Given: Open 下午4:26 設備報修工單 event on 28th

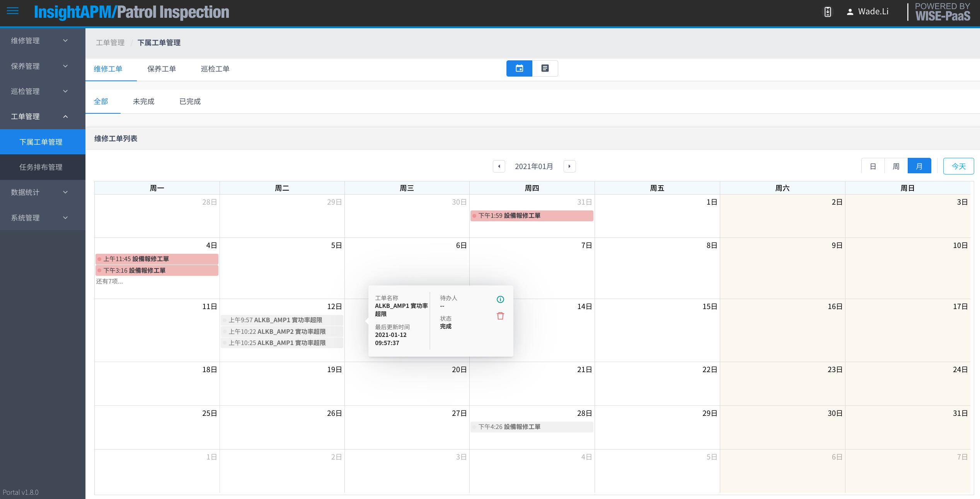Looking at the screenshot, I should pos(532,427).
